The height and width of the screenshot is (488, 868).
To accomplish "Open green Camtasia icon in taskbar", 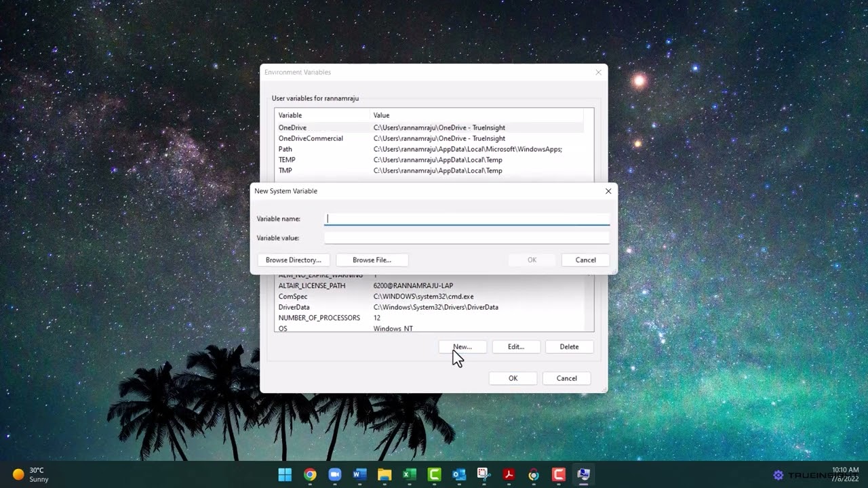I will tap(435, 474).
